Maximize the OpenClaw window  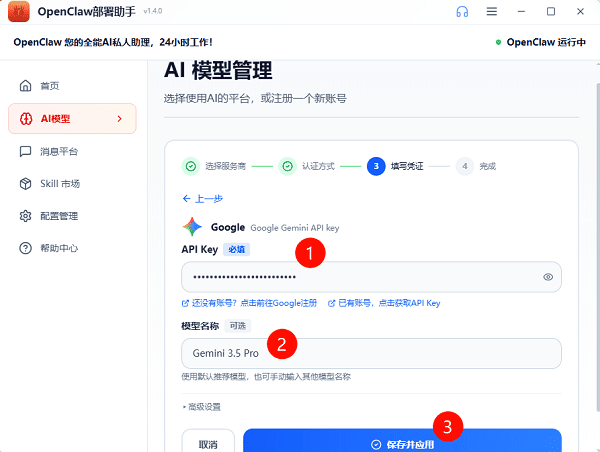(551, 11)
